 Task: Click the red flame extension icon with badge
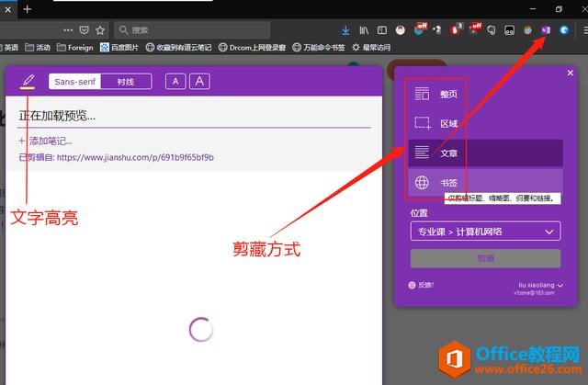click(456, 29)
